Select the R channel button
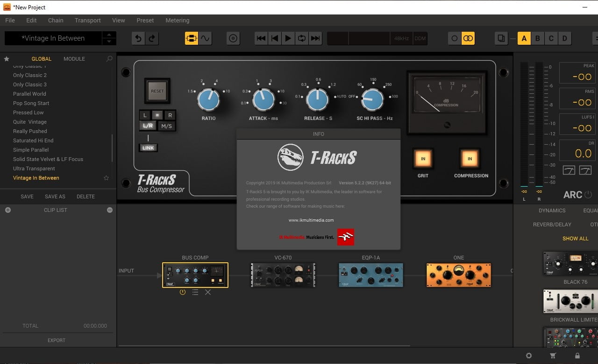 pyautogui.click(x=170, y=115)
